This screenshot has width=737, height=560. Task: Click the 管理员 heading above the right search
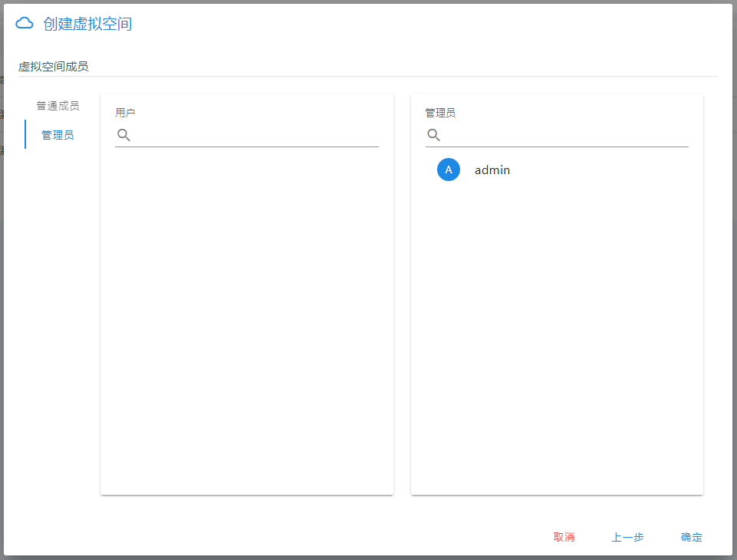coord(440,113)
